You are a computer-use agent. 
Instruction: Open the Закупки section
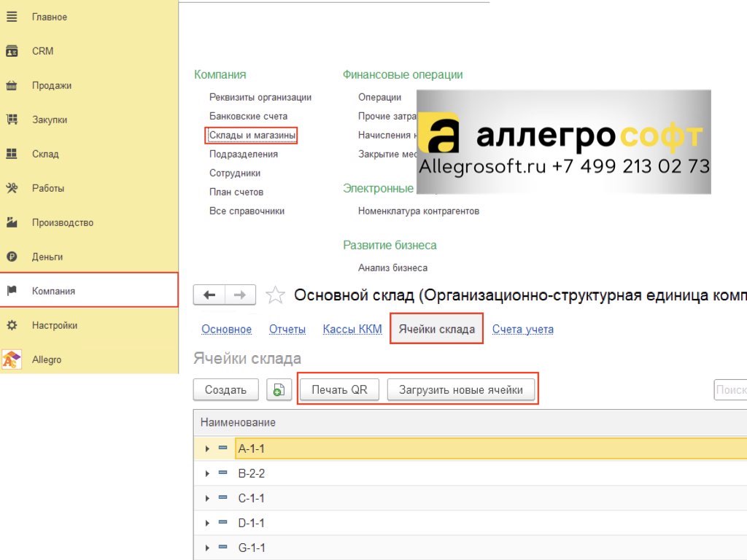click(x=89, y=120)
